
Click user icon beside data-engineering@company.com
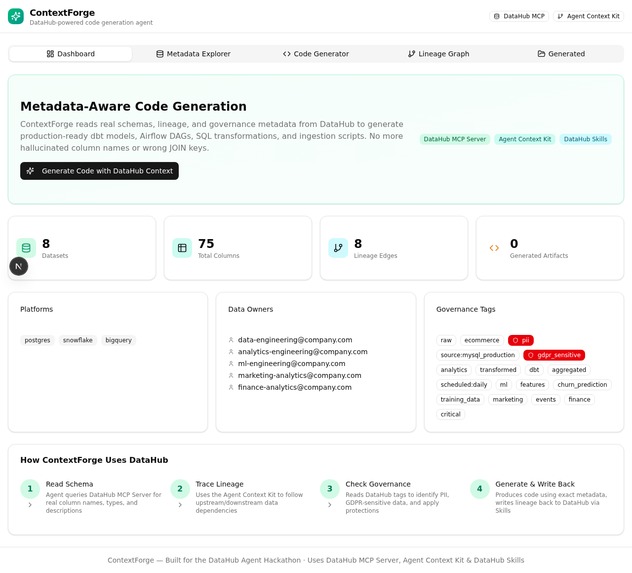tap(231, 340)
